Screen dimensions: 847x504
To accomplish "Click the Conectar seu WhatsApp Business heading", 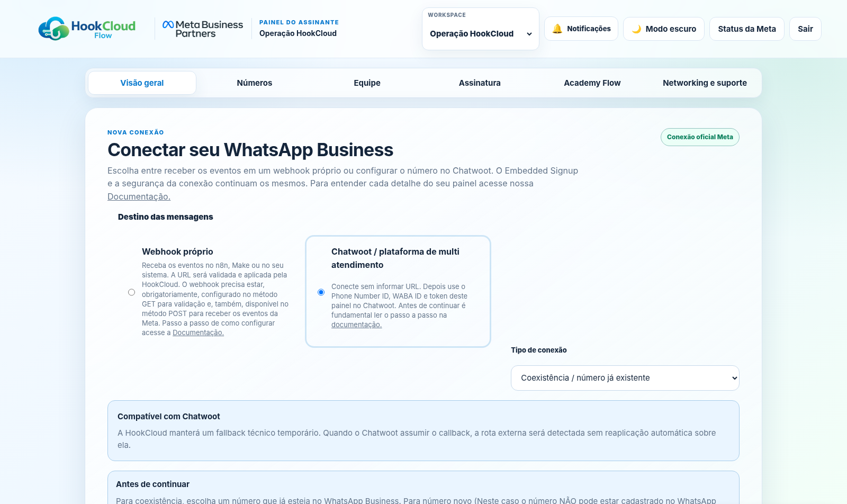I will coord(250,150).
